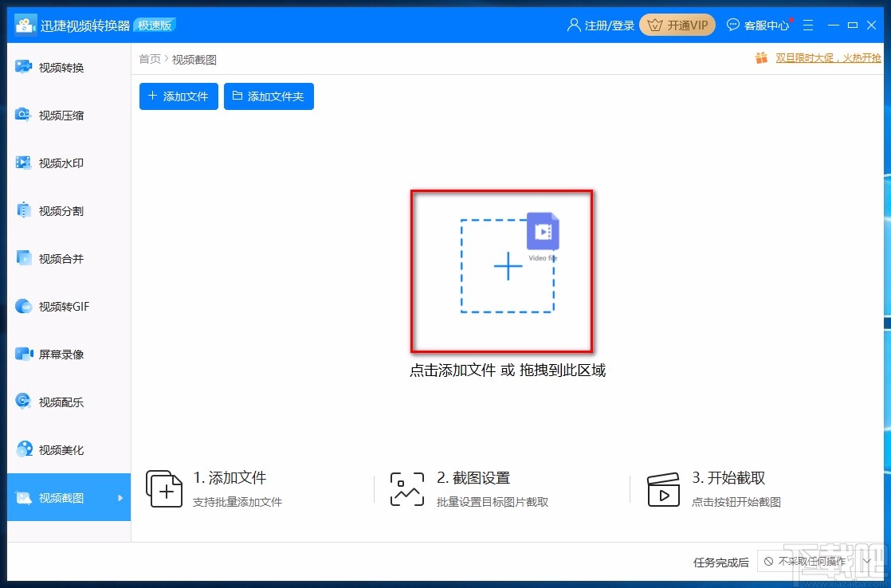Image resolution: width=891 pixels, height=588 pixels.
Task: Click the 添加文件夹 button
Action: (x=269, y=96)
